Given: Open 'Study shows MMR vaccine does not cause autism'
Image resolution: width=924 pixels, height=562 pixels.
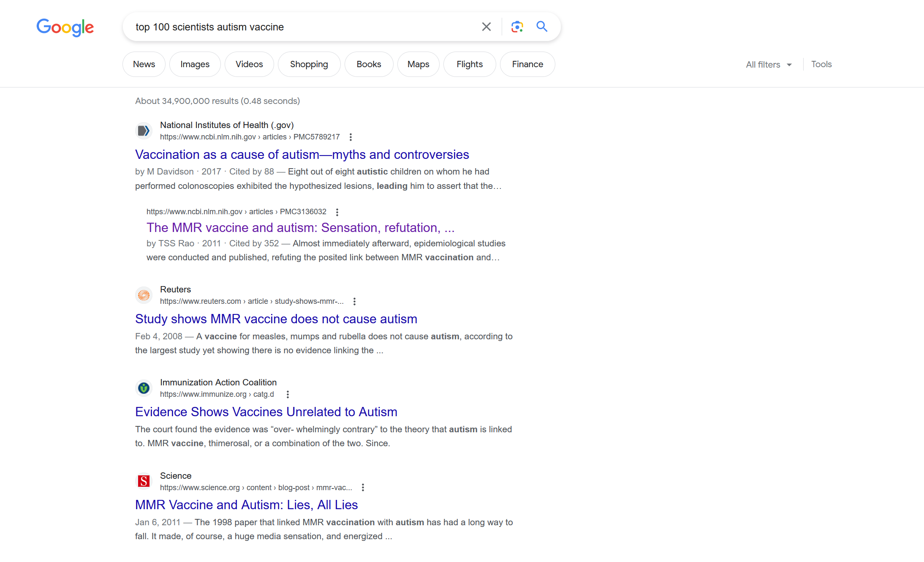Looking at the screenshot, I should [276, 319].
